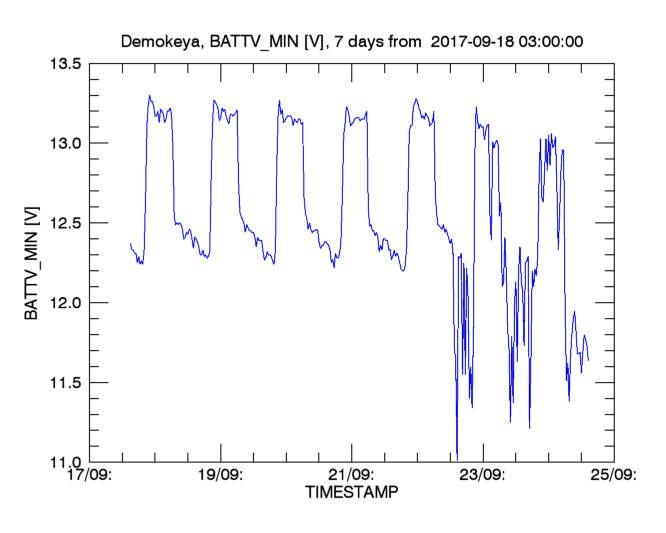666x533 pixels.
Task: Click the '19/09:' x-axis tick label
Action: (x=220, y=476)
